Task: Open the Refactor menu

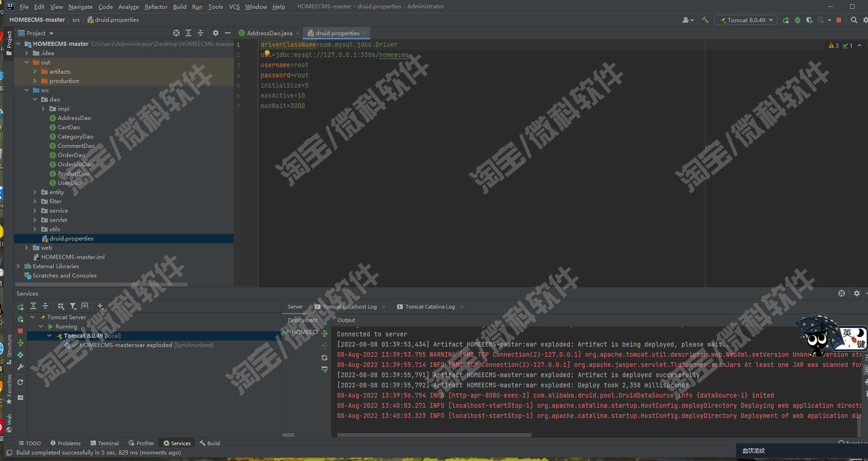Action: (x=156, y=6)
